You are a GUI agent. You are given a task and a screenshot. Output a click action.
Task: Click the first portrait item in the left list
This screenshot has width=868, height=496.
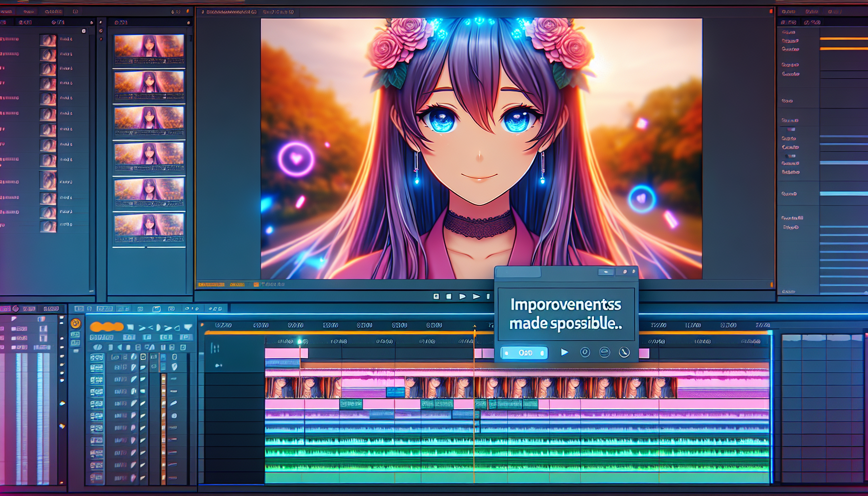click(x=48, y=40)
